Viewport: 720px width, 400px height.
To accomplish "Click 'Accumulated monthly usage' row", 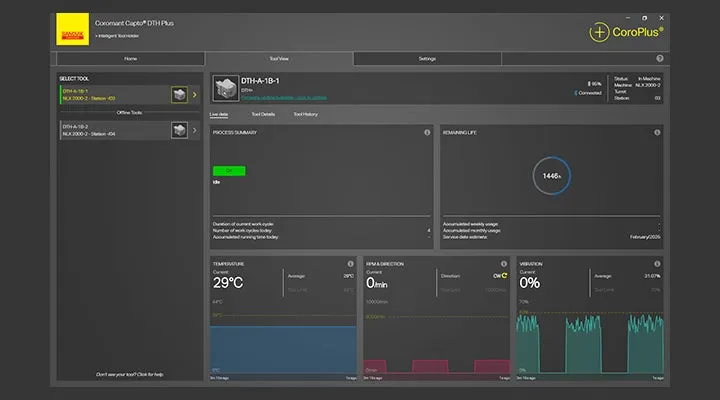I will coord(551,231).
